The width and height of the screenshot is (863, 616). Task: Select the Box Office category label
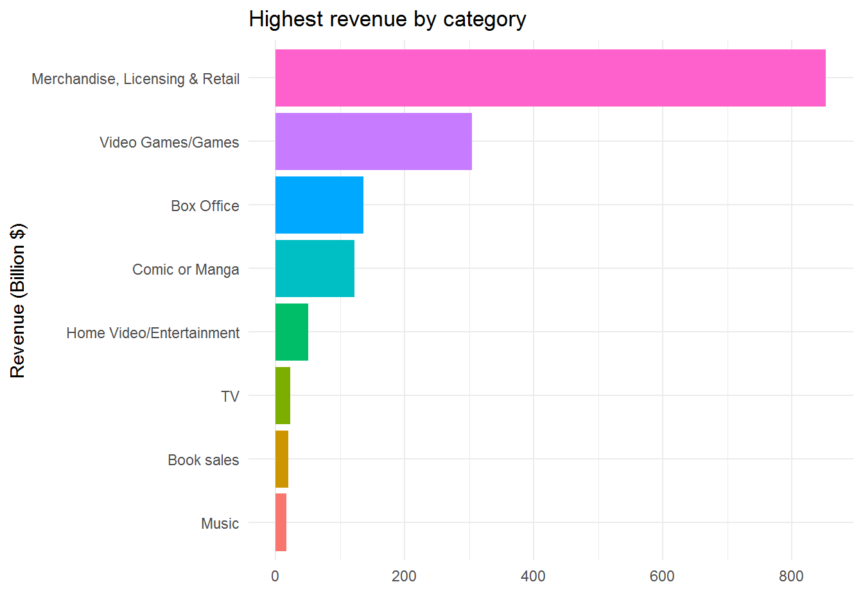tap(205, 206)
